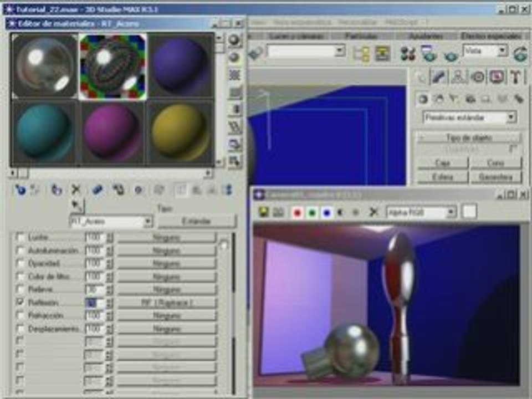Click the Render Last icon
Image resolution: width=532 pixels, height=399 pixels.
click(x=520, y=53)
